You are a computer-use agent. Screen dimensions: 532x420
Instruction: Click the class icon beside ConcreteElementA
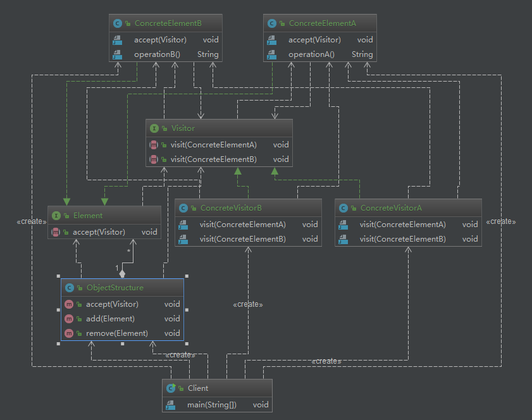click(272, 23)
